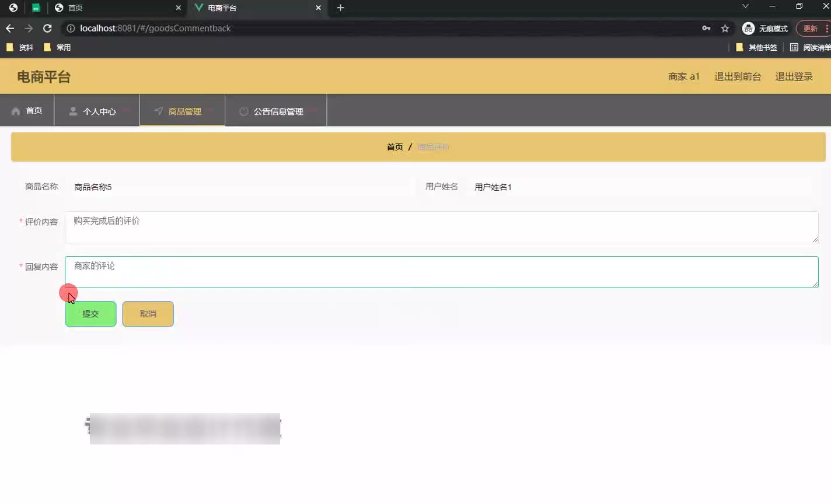The height and width of the screenshot is (504, 831).
Task: Open the 阅读清单 reading list icon
Action: (x=794, y=47)
